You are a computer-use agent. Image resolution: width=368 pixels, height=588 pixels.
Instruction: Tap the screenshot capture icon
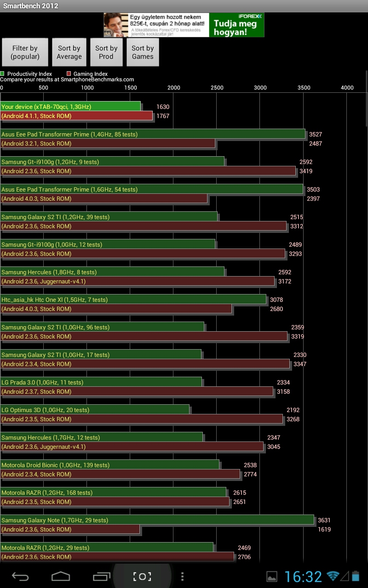[x=142, y=577]
